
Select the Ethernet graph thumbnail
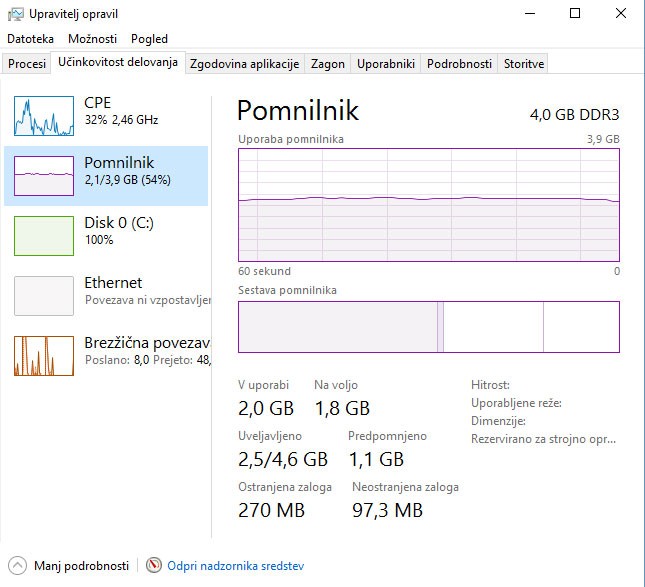point(44,296)
